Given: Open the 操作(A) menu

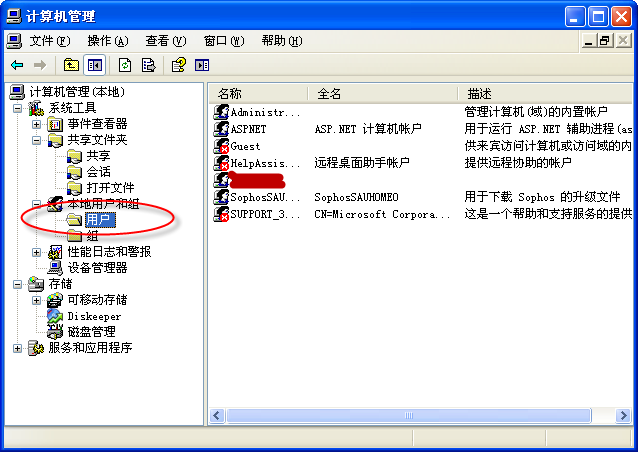Looking at the screenshot, I should tap(108, 41).
